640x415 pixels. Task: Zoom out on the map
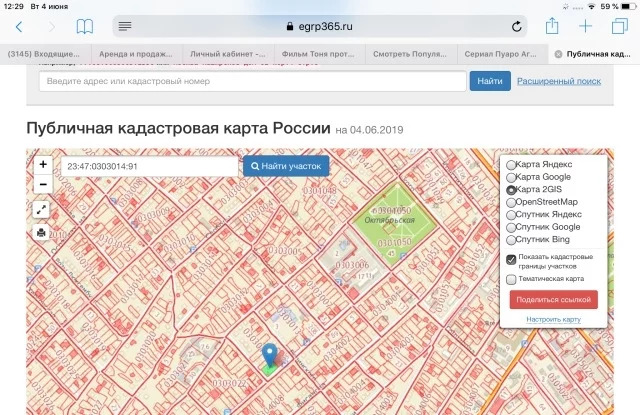pyautogui.click(x=43, y=184)
